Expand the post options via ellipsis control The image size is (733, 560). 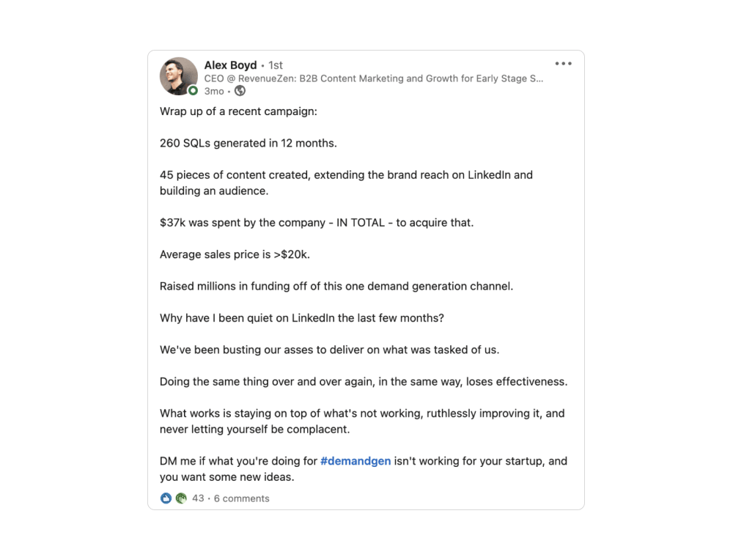(x=563, y=64)
